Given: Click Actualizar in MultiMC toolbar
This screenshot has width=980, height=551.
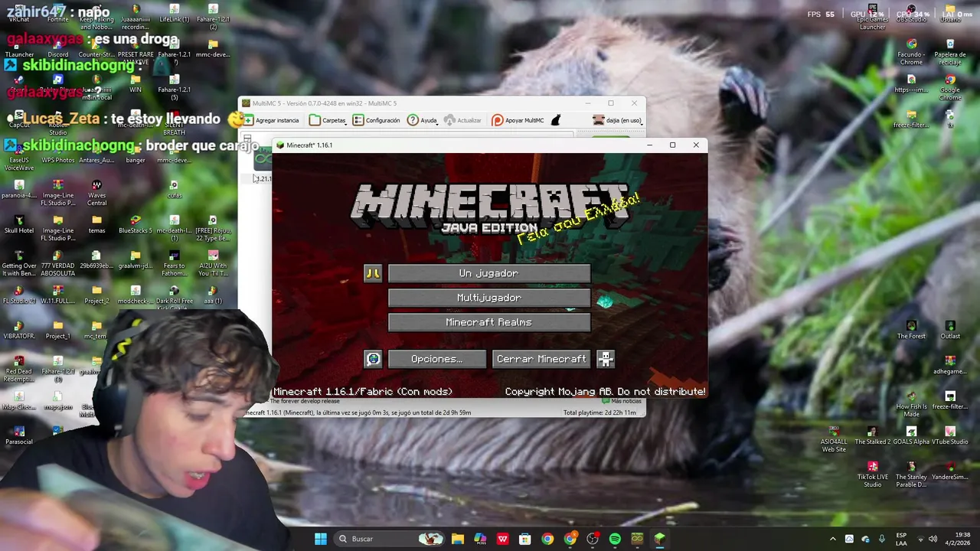Looking at the screenshot, I should [x=462, y=120].
